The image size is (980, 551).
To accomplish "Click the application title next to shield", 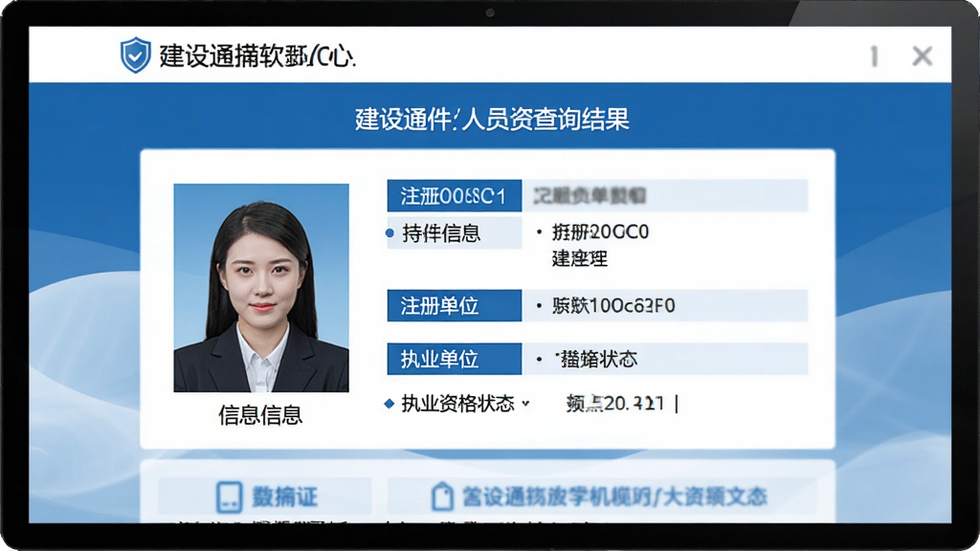I will (256, 56).
